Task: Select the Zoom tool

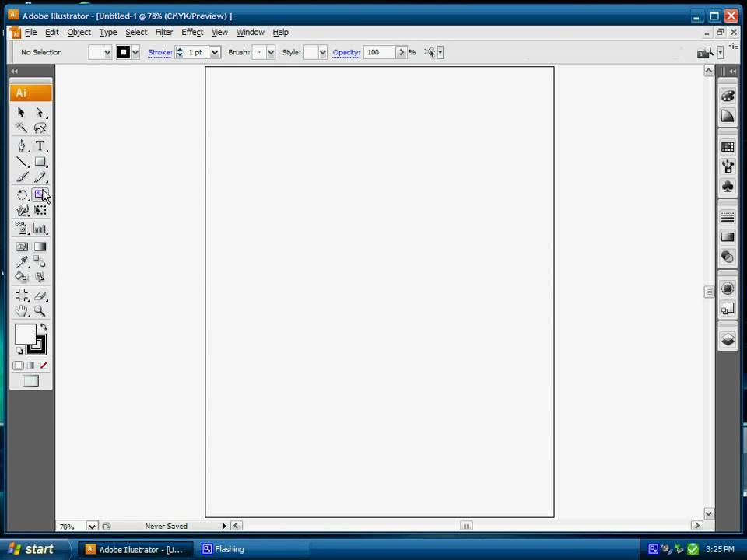Action: click(40, 311)
